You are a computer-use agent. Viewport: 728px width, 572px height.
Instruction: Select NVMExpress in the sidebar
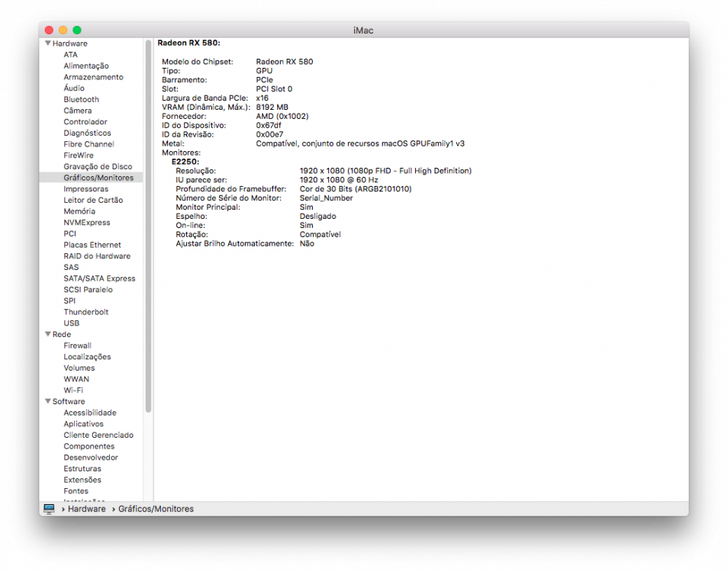pyautogui.click(x=87, y=222)
